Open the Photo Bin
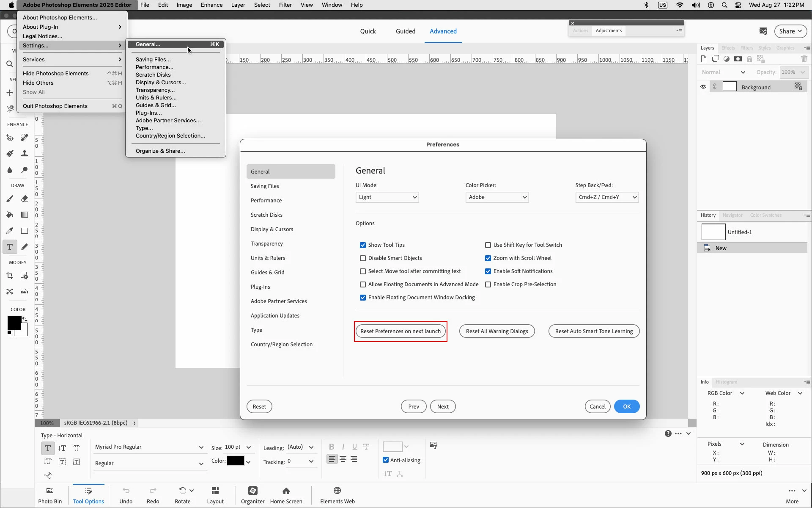Screen dimensions: 812x508 [x=50, y=494]
